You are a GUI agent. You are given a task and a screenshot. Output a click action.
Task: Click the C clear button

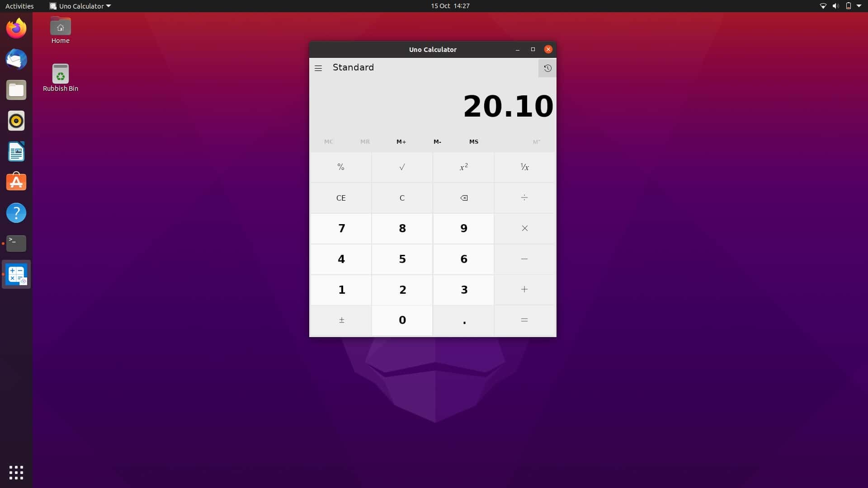(x=402, y=197)
